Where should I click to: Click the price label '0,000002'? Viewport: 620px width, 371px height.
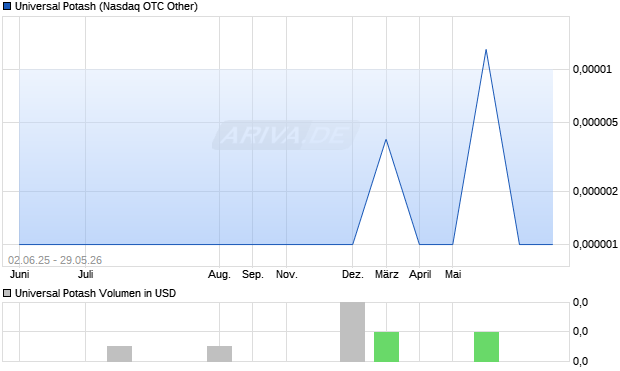[x=595, y=191]
